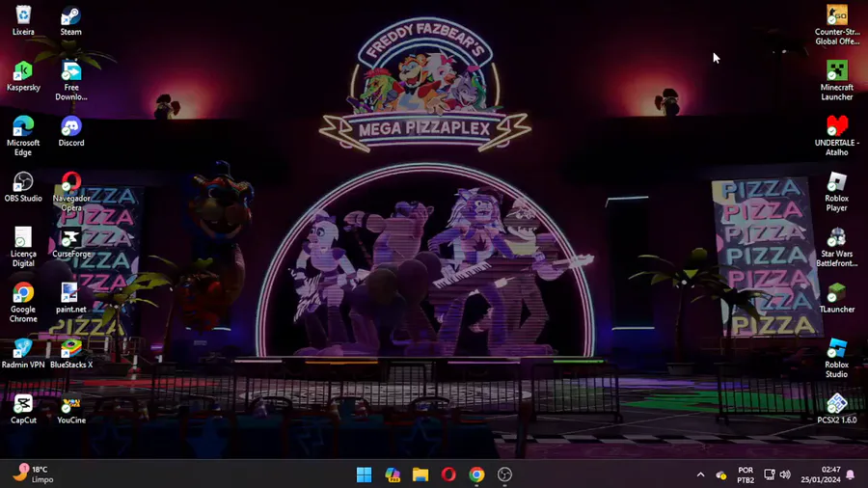This screenshot has height=488, width=868.
Task: Select the CurseForge desktop icon
Action: pyautogui.click(x=70, y=242)
